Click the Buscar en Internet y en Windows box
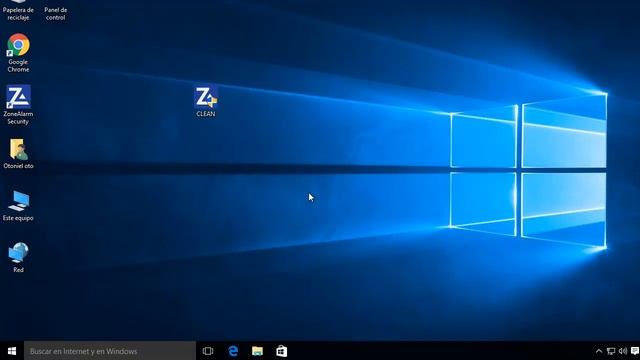640x360 pixels. (x=110, y=351)
